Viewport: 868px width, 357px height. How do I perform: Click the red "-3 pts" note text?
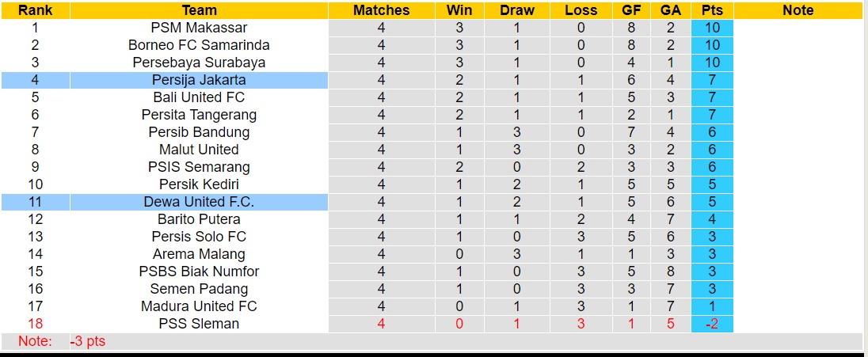[87, 342]
